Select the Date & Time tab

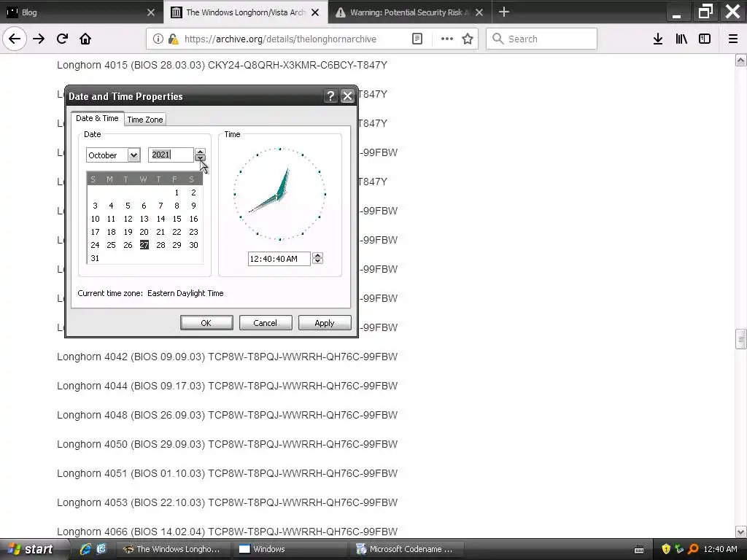97,119
